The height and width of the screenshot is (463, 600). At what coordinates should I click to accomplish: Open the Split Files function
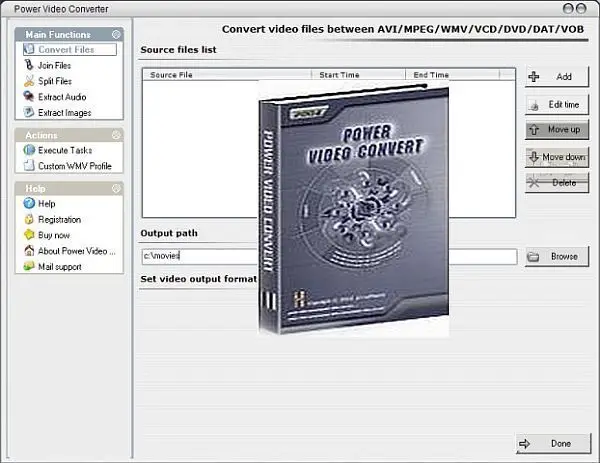click(55, 81)
